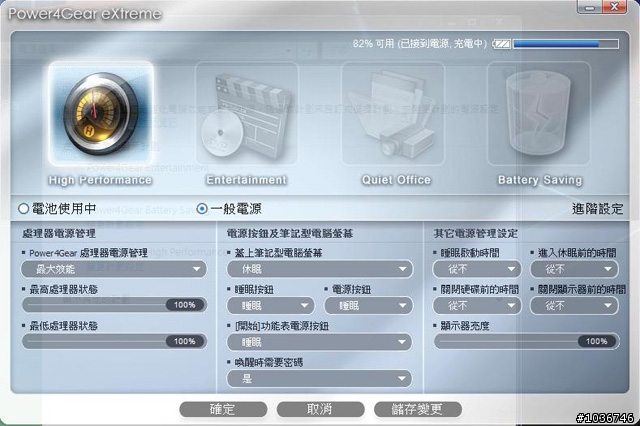Open the 睡眠按鈕 dropdown
Viewport: 640px width, 426px height.
tap(271, 306)
